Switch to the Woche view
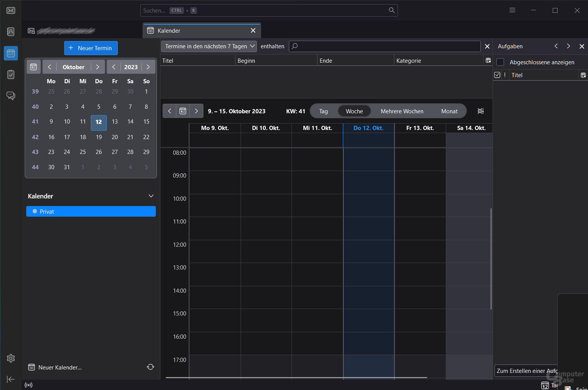 354,111
